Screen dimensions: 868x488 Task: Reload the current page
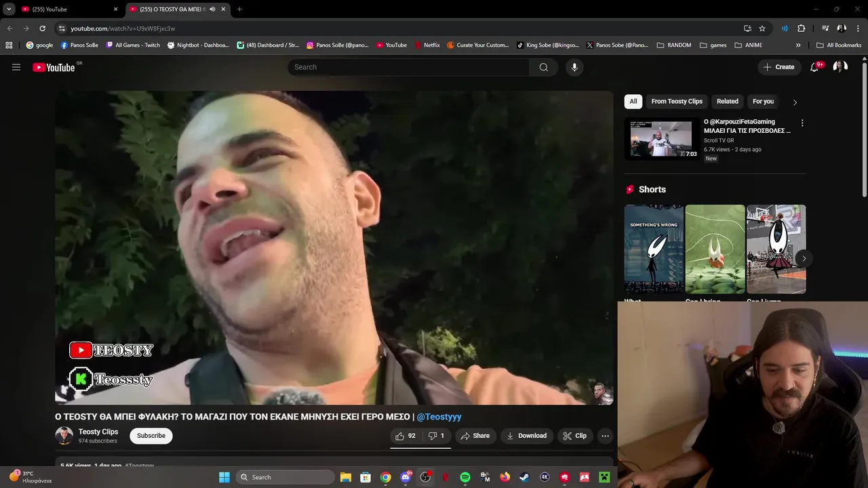[x=42, y=28]
